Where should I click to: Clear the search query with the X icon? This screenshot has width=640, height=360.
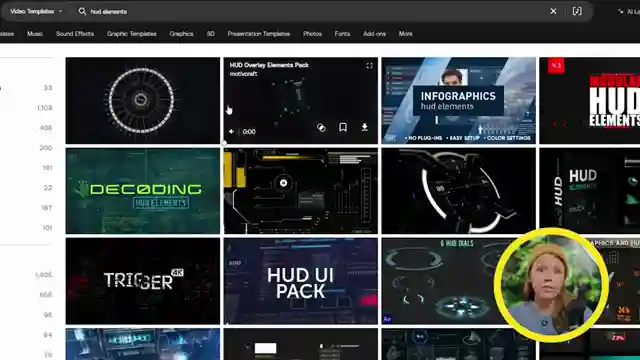[553, 11]
